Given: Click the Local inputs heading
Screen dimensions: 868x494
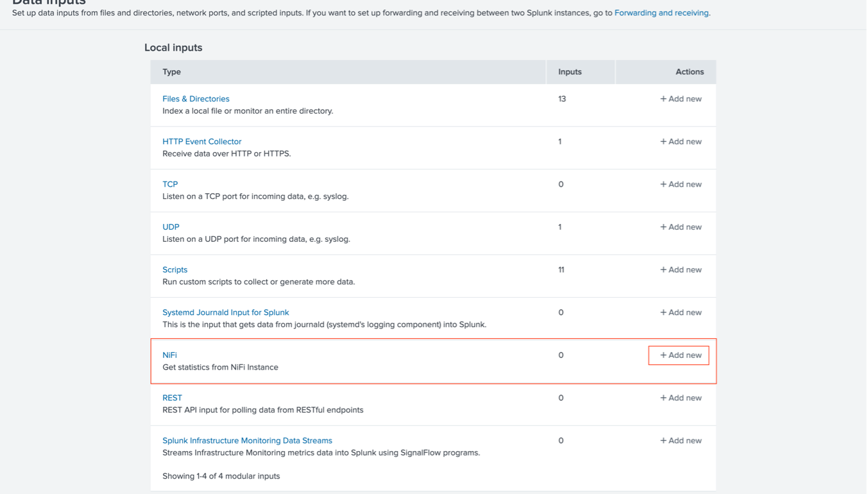Looking at the screenshot, I should click(173, 47).
